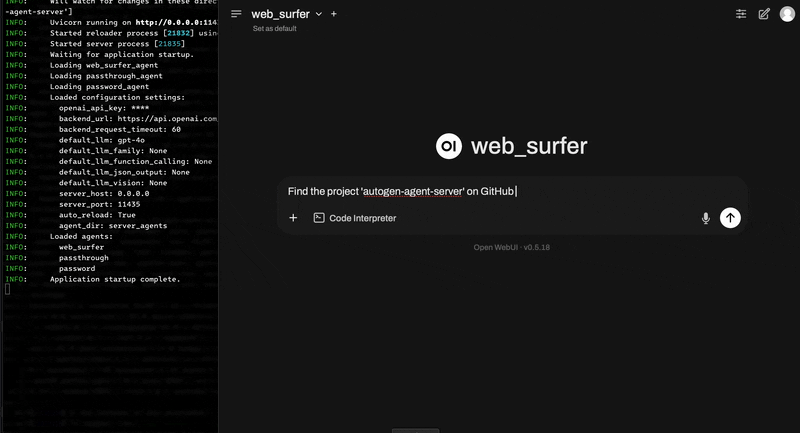Select 'server_host: 0.0.0.0' terminal line

pyautogui.click(x=104, y=194)
